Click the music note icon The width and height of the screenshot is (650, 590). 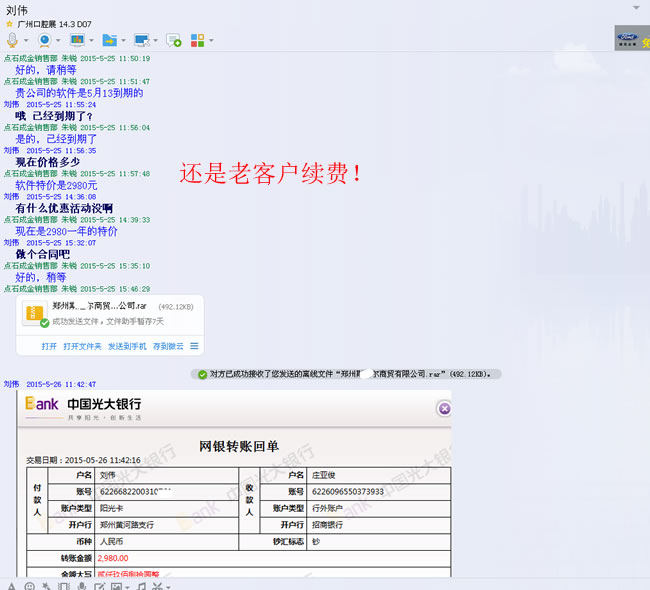coord(141,586)
